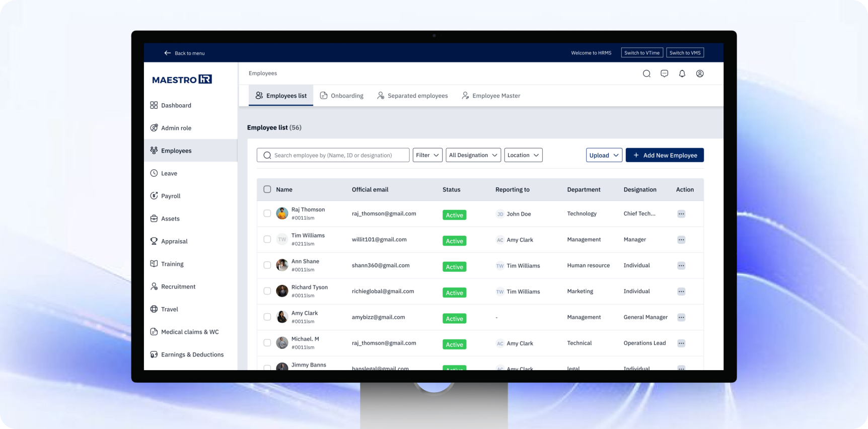
Task: Switch to the Employee Master tab
Action: coord(491,96)
